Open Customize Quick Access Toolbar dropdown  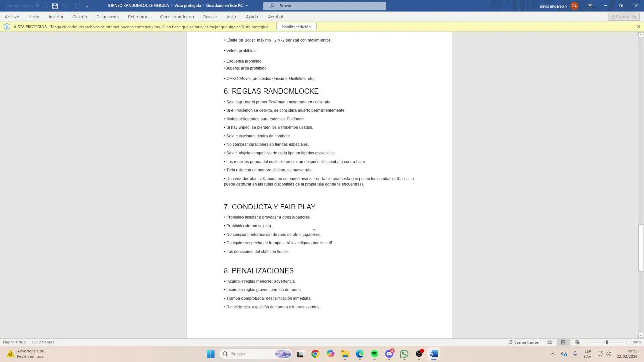(x=87, y=6)
